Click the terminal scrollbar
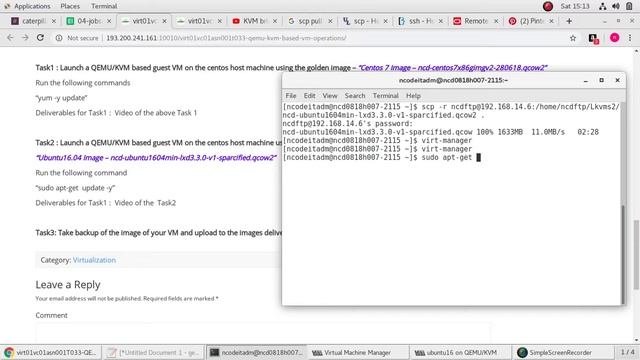The image size is (640, 360). coord(622,254)
